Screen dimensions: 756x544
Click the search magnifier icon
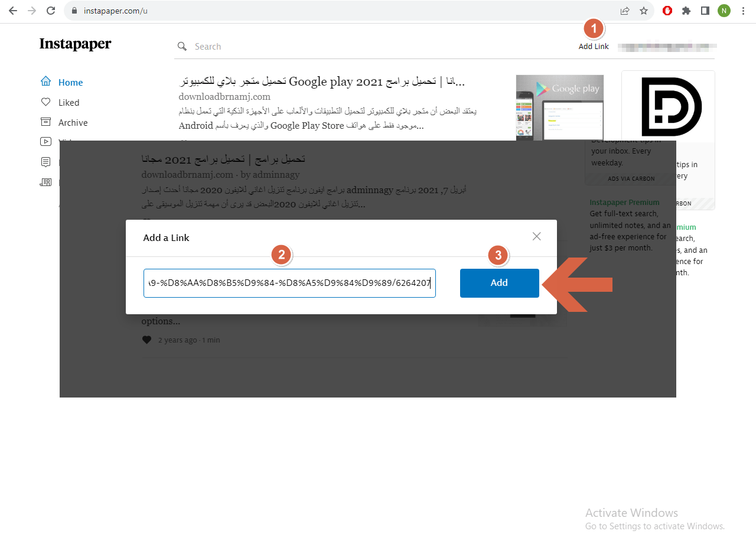[181, 46]
